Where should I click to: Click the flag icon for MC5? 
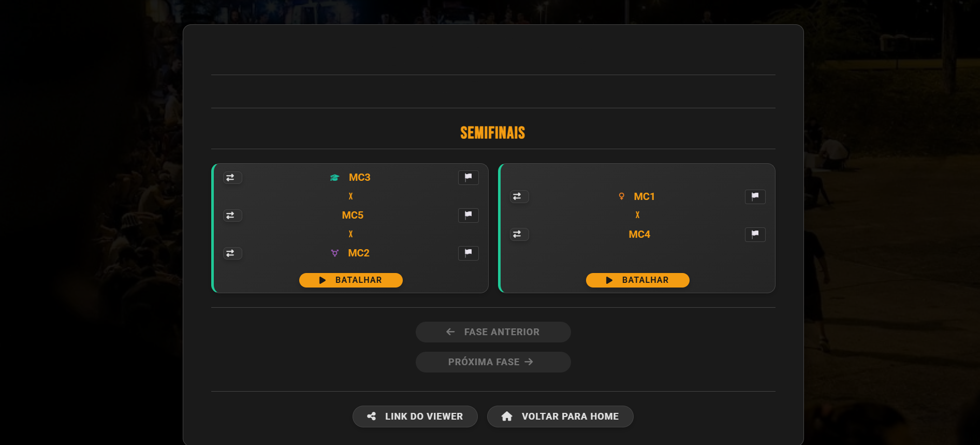[468, 216]
